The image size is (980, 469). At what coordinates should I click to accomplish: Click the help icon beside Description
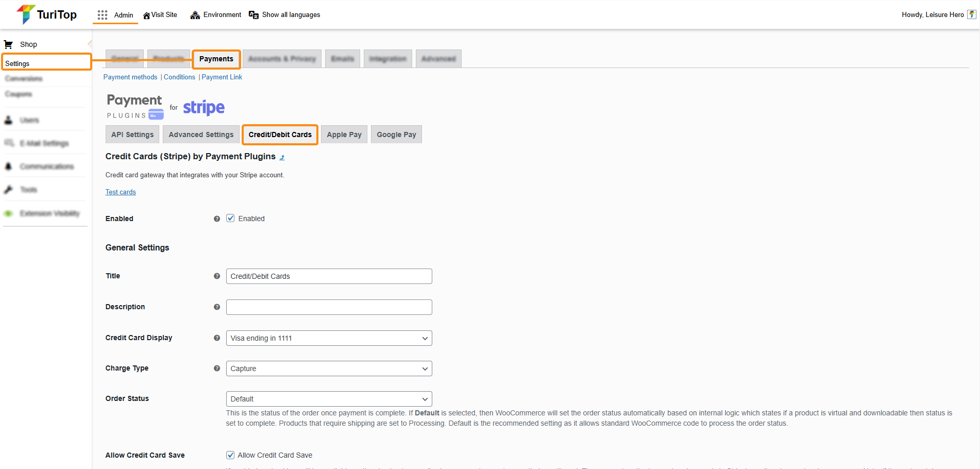217,307
